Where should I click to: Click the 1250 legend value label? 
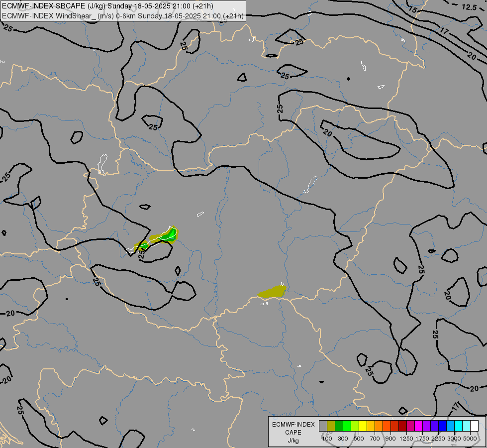coord(406,439)
